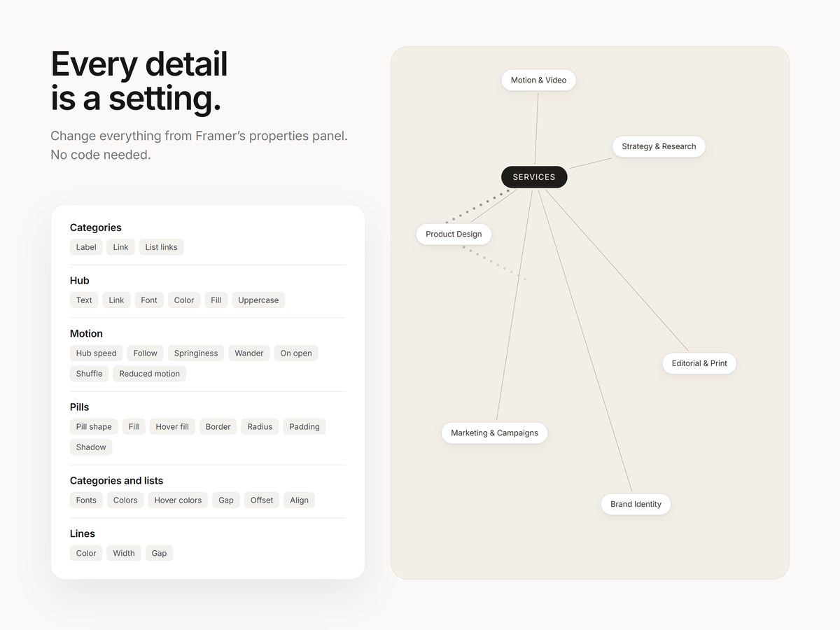
Task: Click the Categories and lists heading
Action: click(117, 481)
